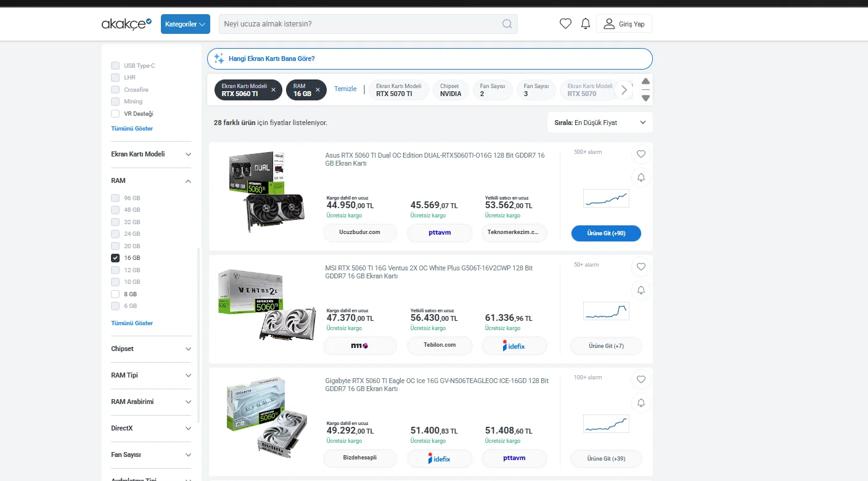Select the Fan Sayısı 3 chip
This screenshot has height=481, width=868.
tap(536, 90)
